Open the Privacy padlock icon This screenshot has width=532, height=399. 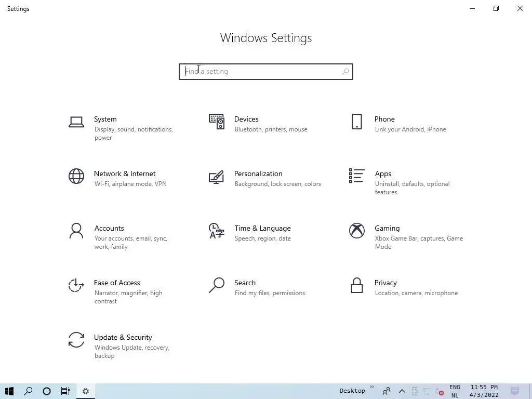356,285
